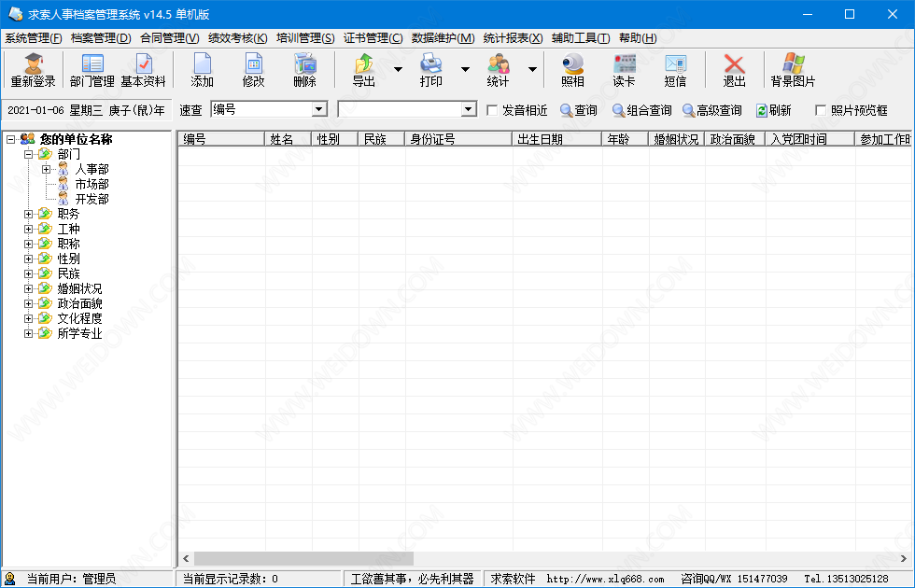Open the 打印 dropdown arrow

point(465,69)
